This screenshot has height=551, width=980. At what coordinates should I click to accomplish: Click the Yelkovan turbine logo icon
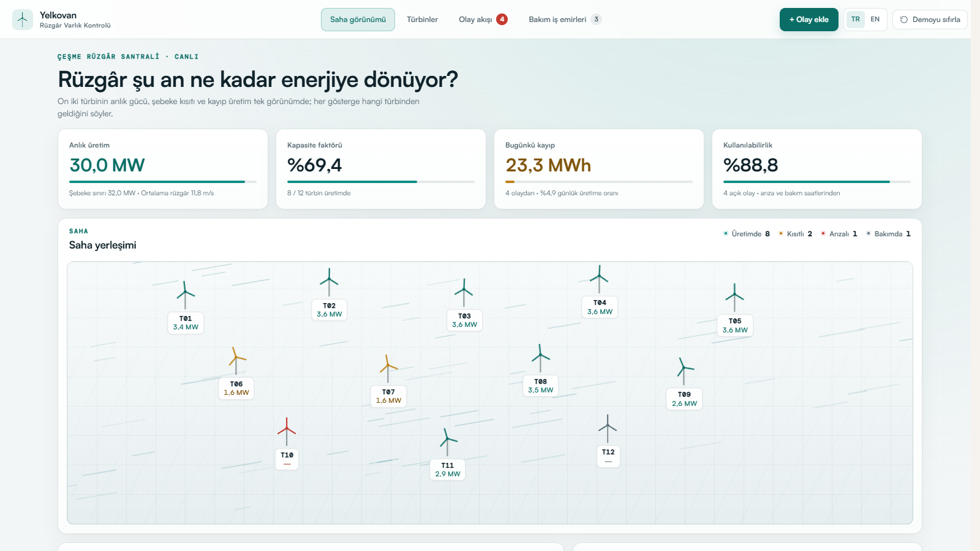coord(23,20)
